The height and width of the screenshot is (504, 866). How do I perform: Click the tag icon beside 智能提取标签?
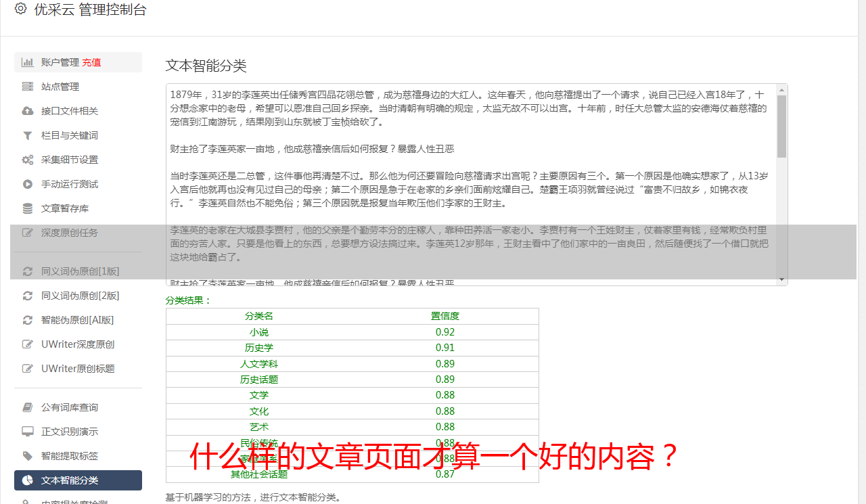coord(28,456)
